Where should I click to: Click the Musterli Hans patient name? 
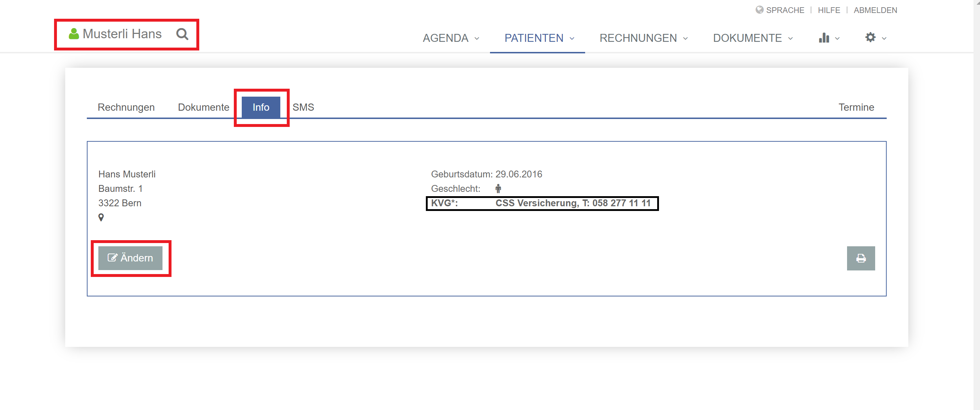[x=122, y=34]
